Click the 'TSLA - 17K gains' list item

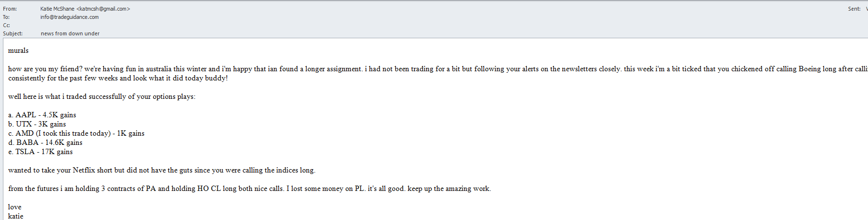tap(40, 152)
